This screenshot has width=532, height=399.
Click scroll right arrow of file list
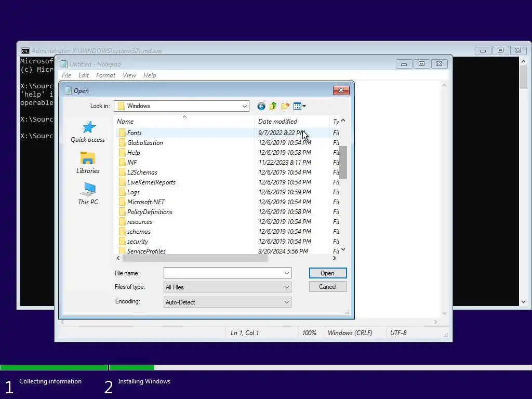click(334, 258)
